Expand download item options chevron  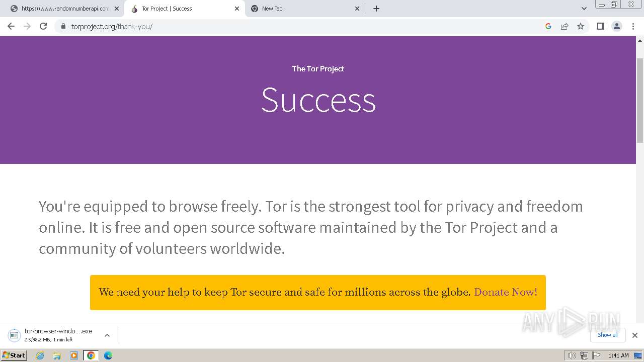[x=107, y=335]
